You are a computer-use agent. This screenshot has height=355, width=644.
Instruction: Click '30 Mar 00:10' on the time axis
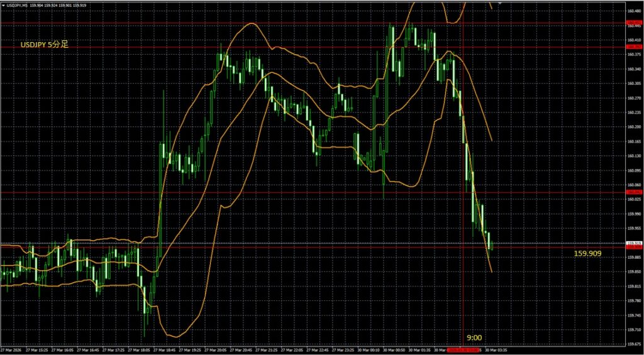tap(369, 350)
